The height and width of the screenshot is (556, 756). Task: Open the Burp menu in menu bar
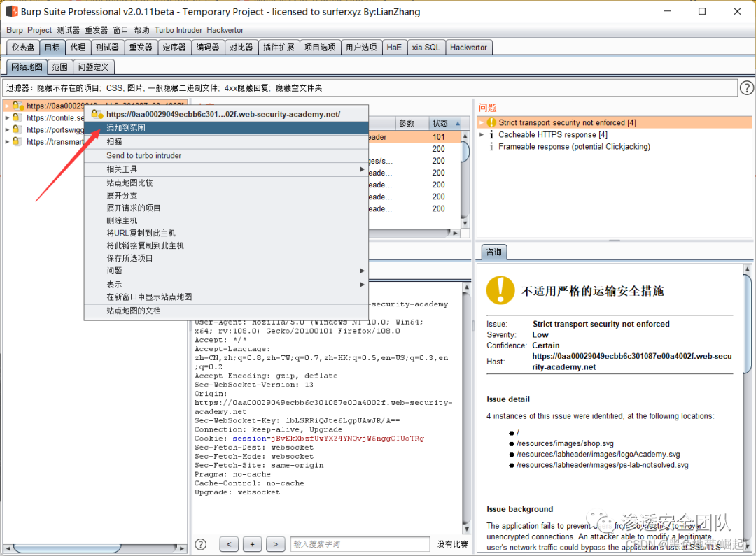[15, 30]
